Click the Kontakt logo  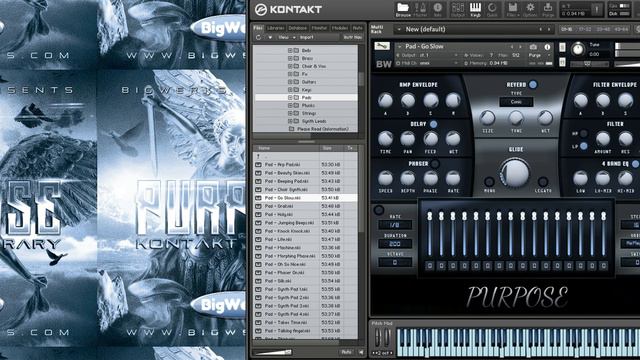click(x=288, y=10)
